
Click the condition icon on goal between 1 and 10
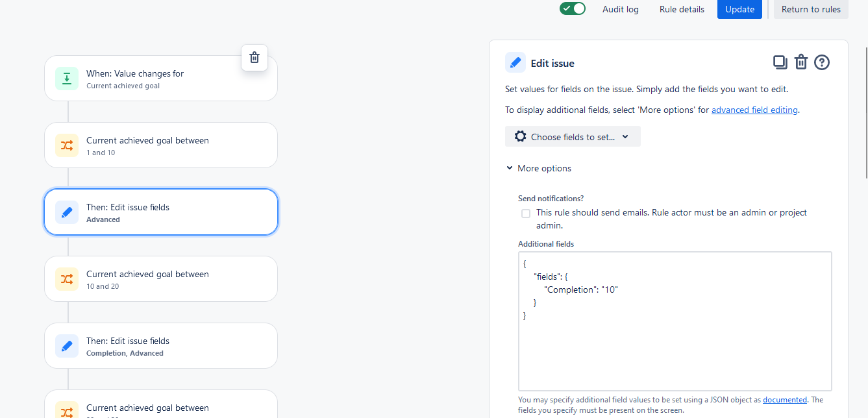pyautogui.click(x=67, y=145)
